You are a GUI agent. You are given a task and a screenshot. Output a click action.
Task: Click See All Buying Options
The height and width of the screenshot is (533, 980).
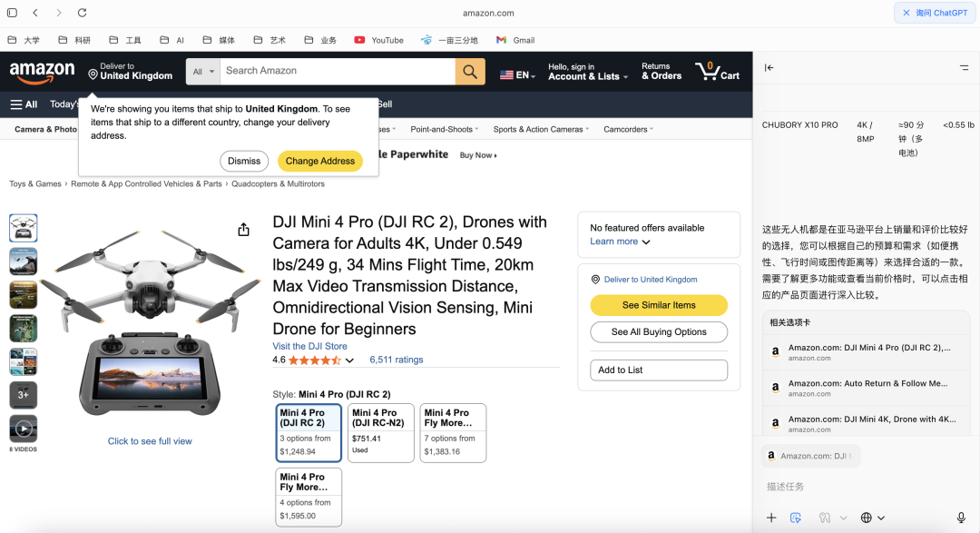[x=659, y=332]
